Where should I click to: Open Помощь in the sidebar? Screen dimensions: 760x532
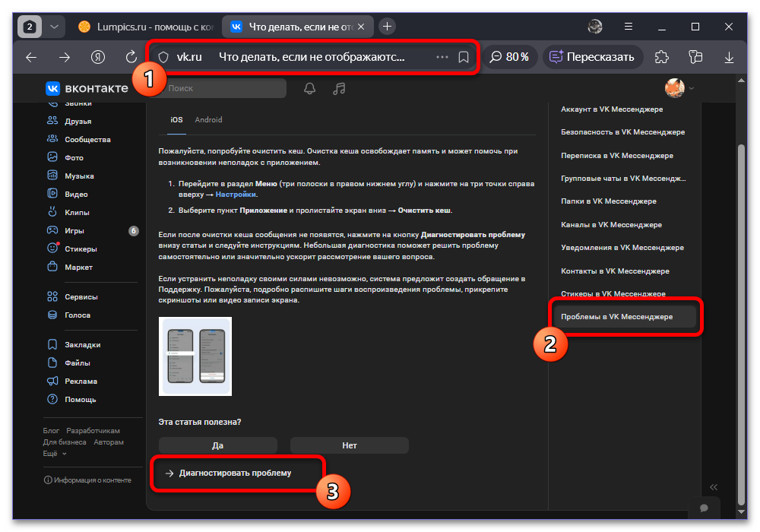(80, 400)
